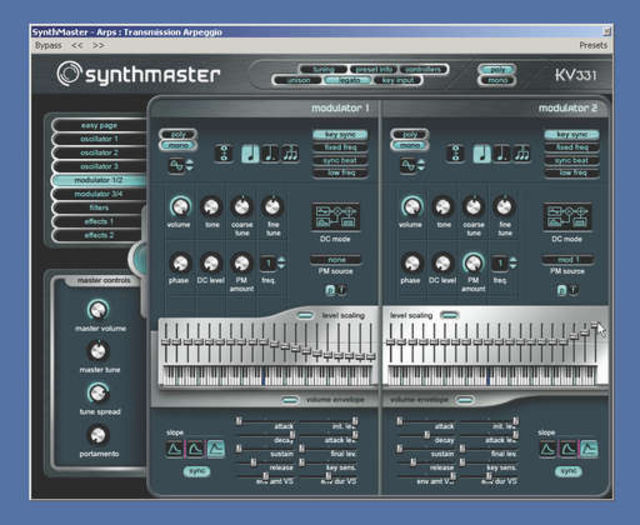Switch to the modulator 3/4 page
Image resolution: width=640 pixels, height=525 pixels.
coord(99,194)
